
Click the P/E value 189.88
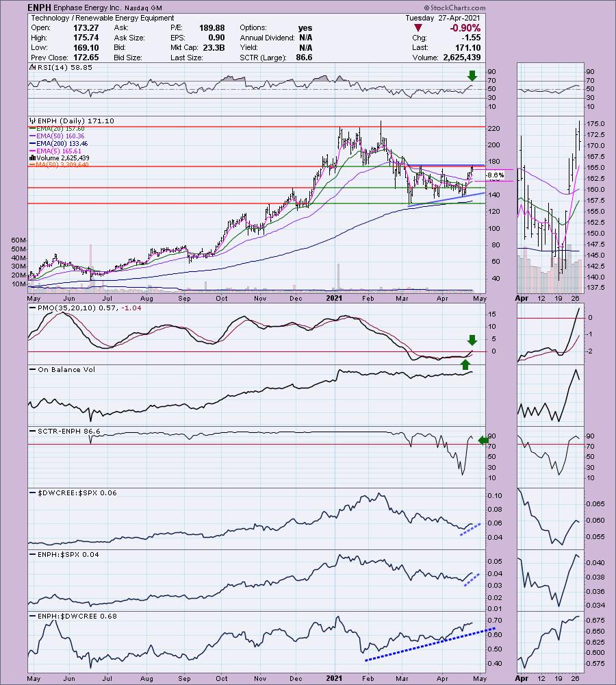coord(211,28)
